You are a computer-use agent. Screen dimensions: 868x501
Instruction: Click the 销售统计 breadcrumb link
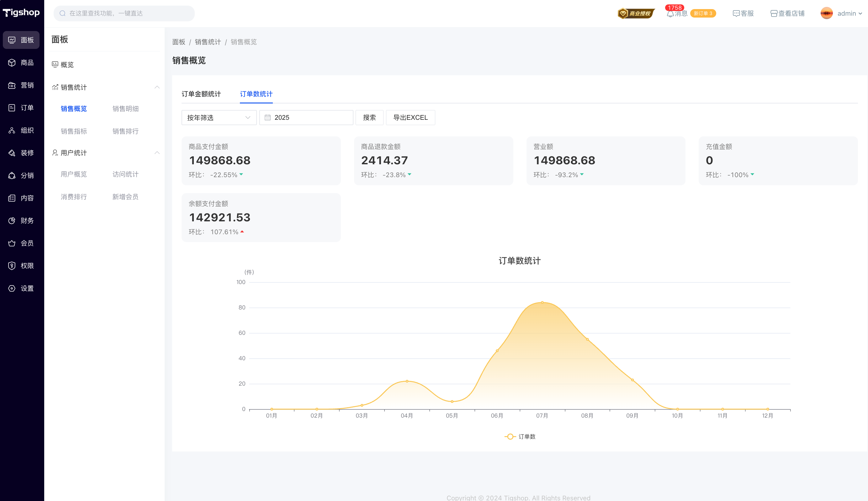point(208,42)
